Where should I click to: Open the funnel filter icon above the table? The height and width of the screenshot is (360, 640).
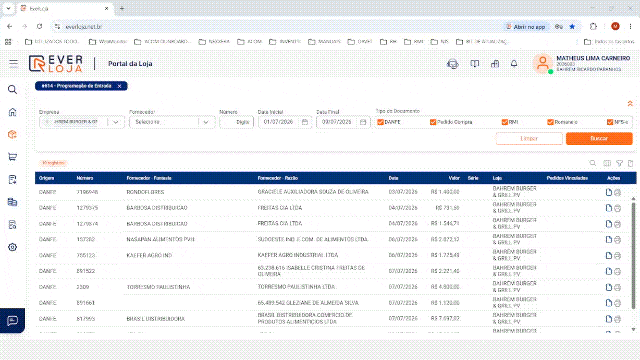point(619,163)
